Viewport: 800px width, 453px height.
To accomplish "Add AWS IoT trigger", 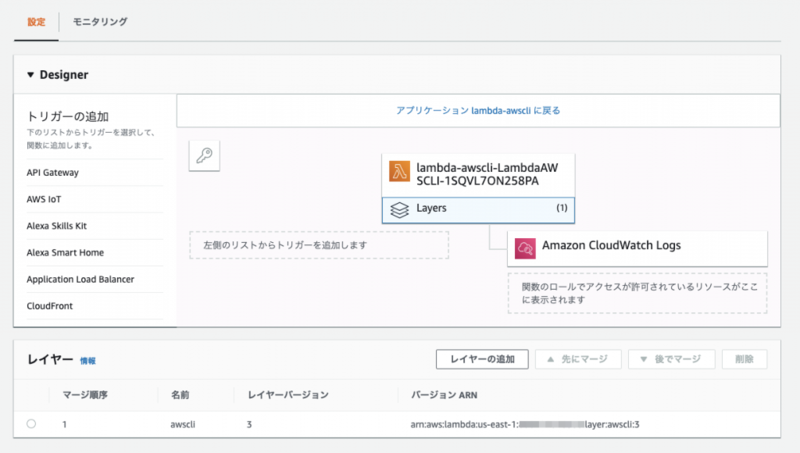I will click(44, 199).
